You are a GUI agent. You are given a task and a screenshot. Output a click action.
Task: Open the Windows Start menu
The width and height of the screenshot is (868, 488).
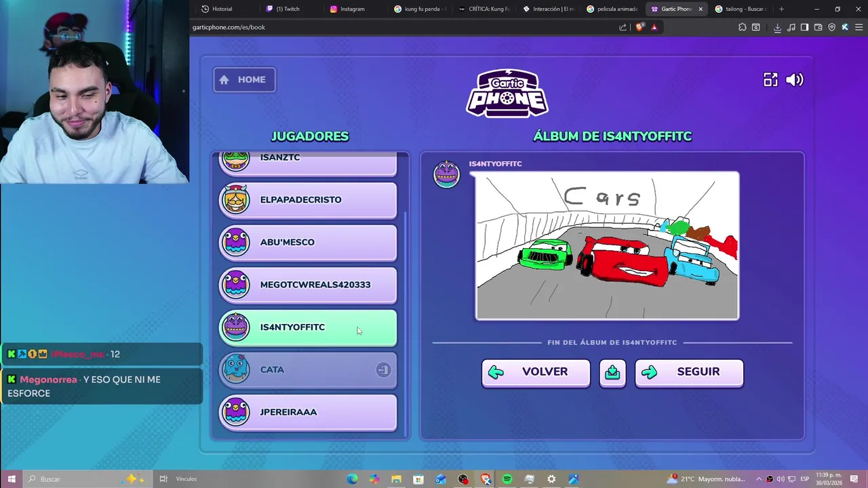(x=11, y=479)
